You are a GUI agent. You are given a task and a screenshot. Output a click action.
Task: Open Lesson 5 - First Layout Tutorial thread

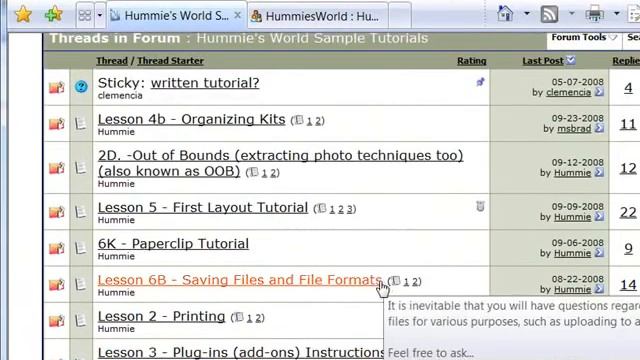[x=203, y=207]
